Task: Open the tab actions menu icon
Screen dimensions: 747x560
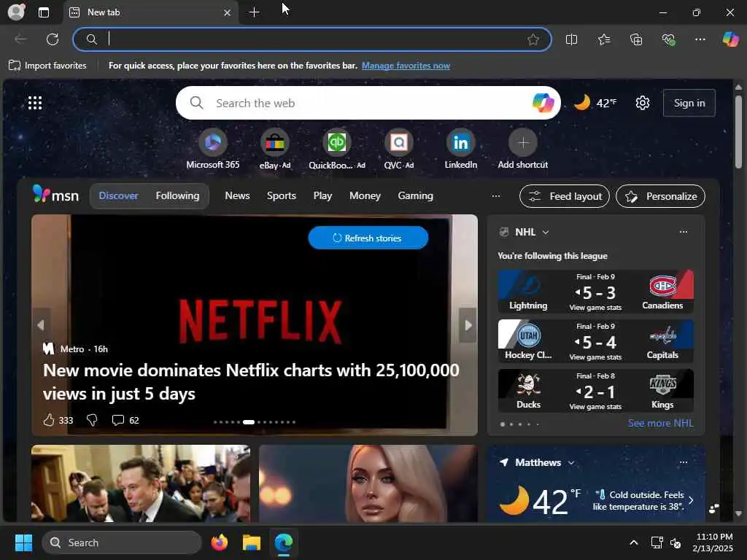Action: click(43, 12)
